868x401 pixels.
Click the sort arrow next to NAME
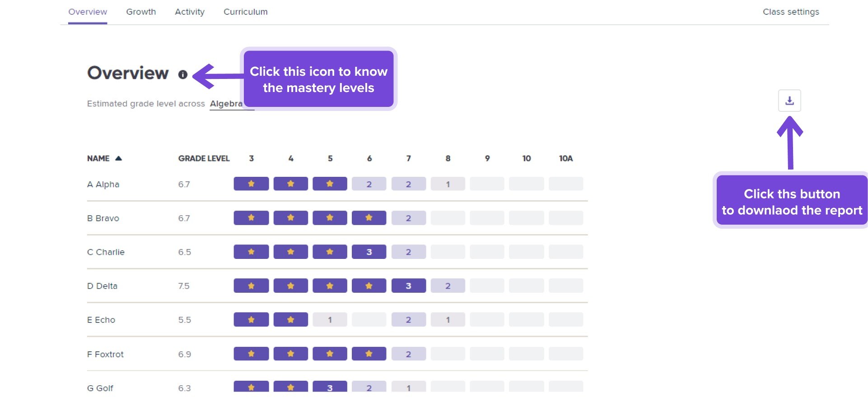pos(118,158)
